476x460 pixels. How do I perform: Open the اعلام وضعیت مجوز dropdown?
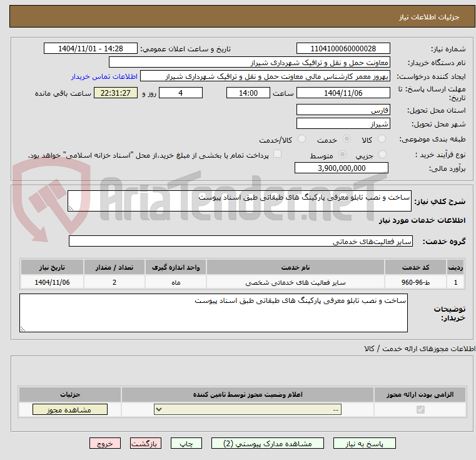point(248,409)
